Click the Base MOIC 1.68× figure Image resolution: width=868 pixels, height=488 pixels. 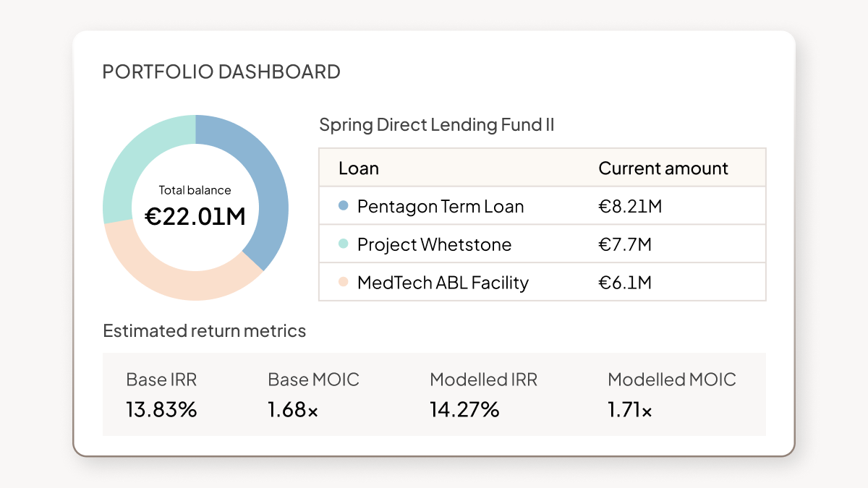click(292, 411)
